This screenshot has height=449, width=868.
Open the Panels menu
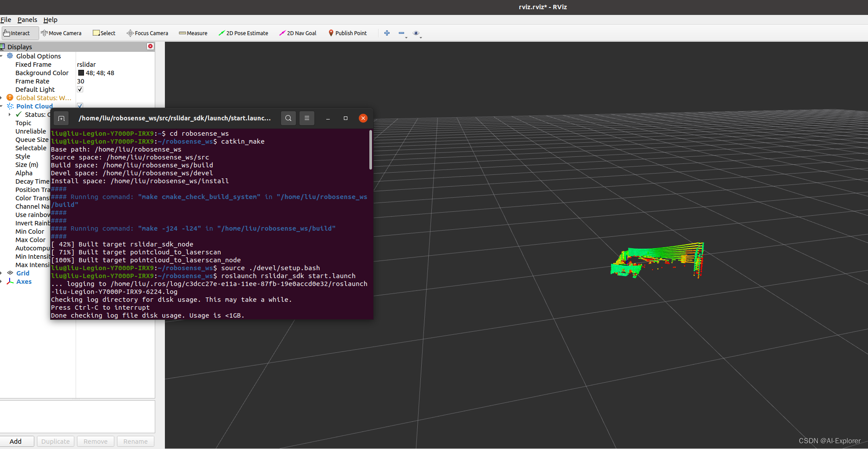pos(27,20)
